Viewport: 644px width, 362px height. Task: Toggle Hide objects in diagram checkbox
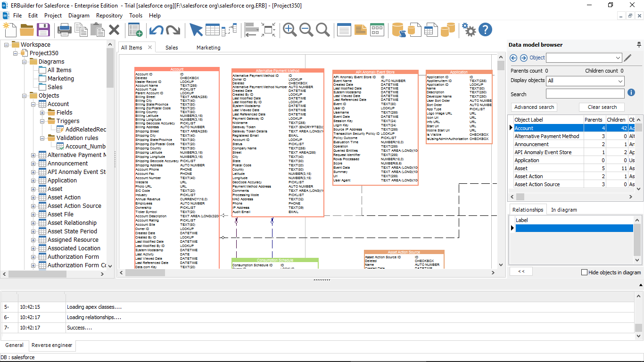pyautogui.click(x=585, y=272)
